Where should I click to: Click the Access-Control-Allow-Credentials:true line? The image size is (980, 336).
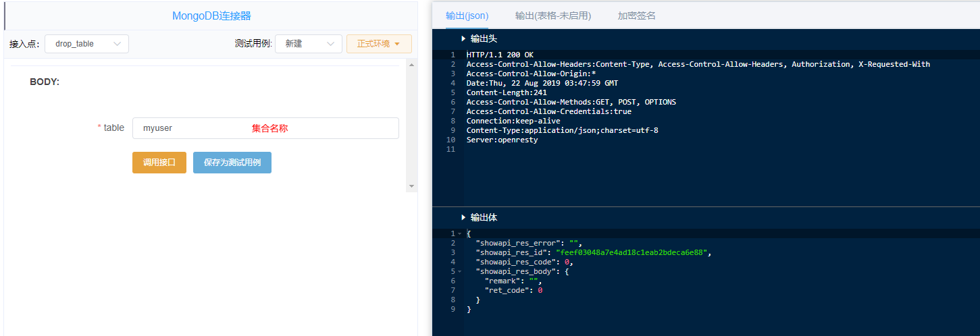548,111
